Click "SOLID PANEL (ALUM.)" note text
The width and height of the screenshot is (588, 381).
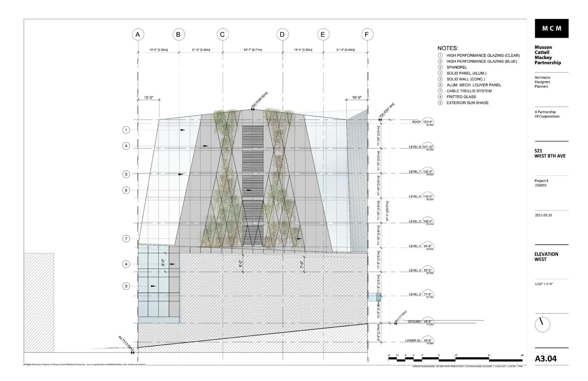(466, 73)
